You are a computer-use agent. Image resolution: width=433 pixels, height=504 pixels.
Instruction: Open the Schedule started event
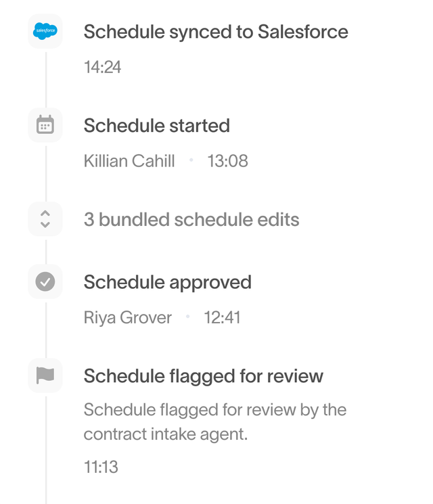click(156, 126)
